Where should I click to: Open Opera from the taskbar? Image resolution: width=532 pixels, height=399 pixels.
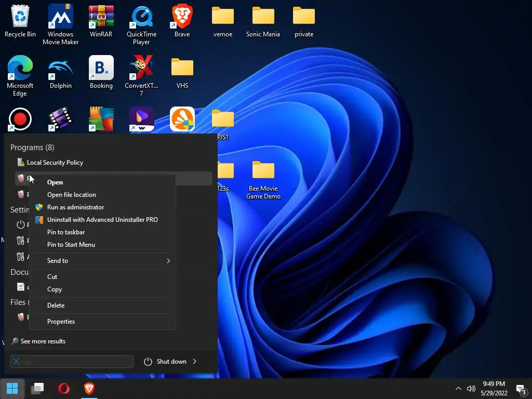coord(64,389)
